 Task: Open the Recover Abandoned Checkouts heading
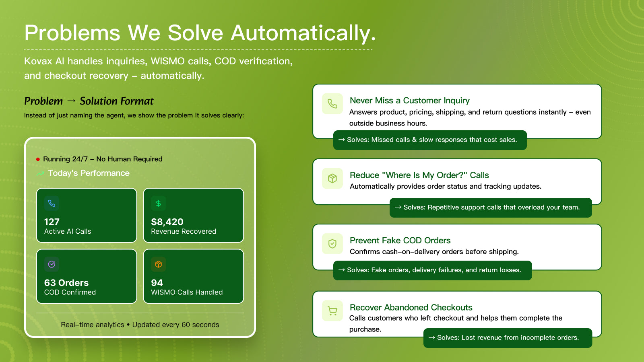(x=411, y=307)
